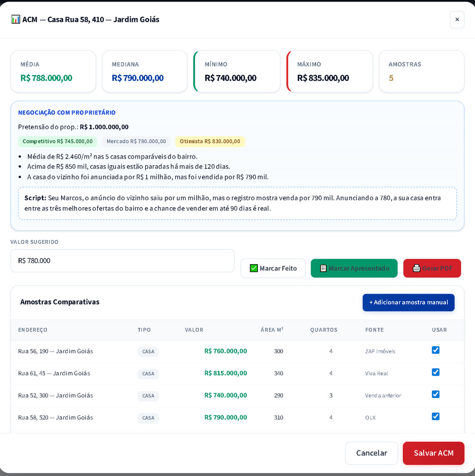Click the bullet about casas paradas 120 dias
The width and height of the screenshot is (475, 476).
tap(129, 167)
